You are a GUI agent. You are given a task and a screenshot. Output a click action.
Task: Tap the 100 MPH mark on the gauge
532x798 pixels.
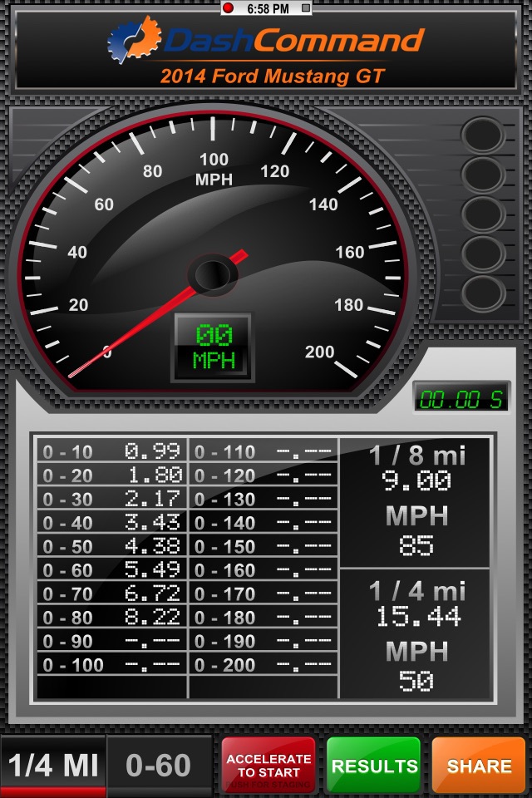click(x=214, y=169)
